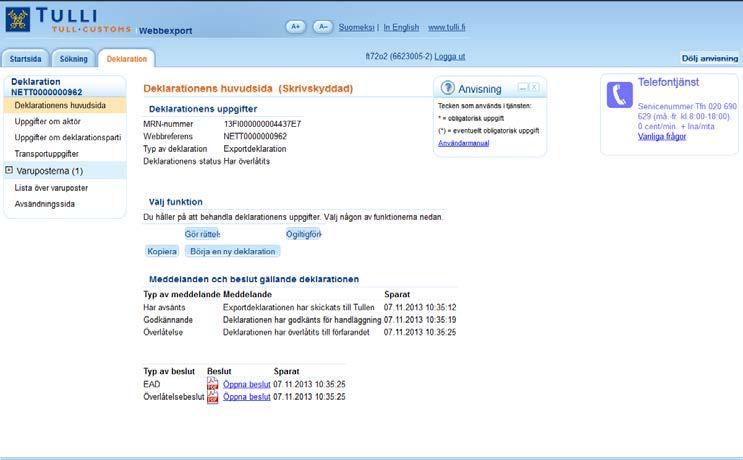Image resolution: width=743 pixels, height=460 pixels.
Task: Click the Gör rättelse button
Action: 202,234
